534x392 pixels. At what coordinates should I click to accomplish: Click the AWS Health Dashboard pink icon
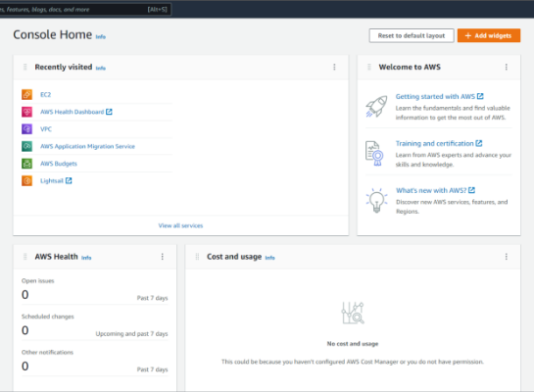[x=26, y=112]
